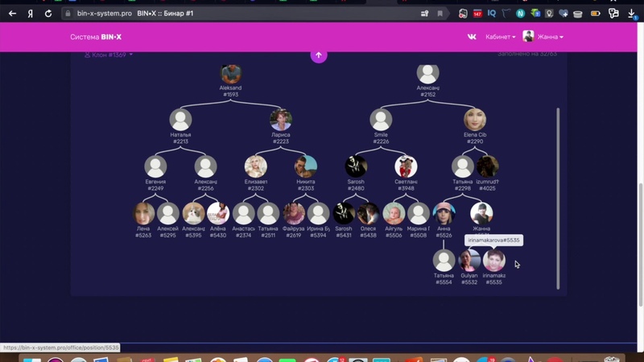Click the browser page scrollbar
The height and width of the screenshot is (362, 644).
[x=640, y=245]
